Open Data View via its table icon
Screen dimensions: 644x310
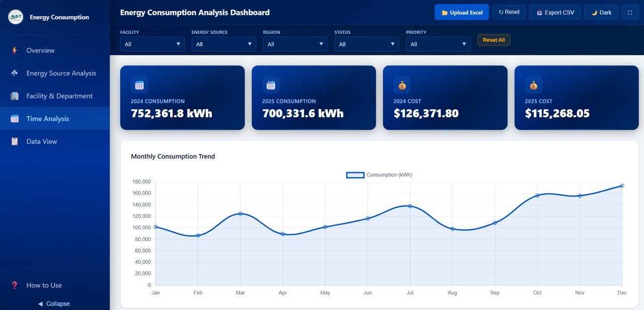pos(15,141)
